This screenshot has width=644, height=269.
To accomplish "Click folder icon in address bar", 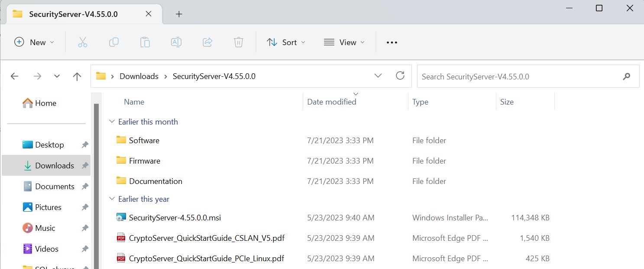I will [101, 76].
